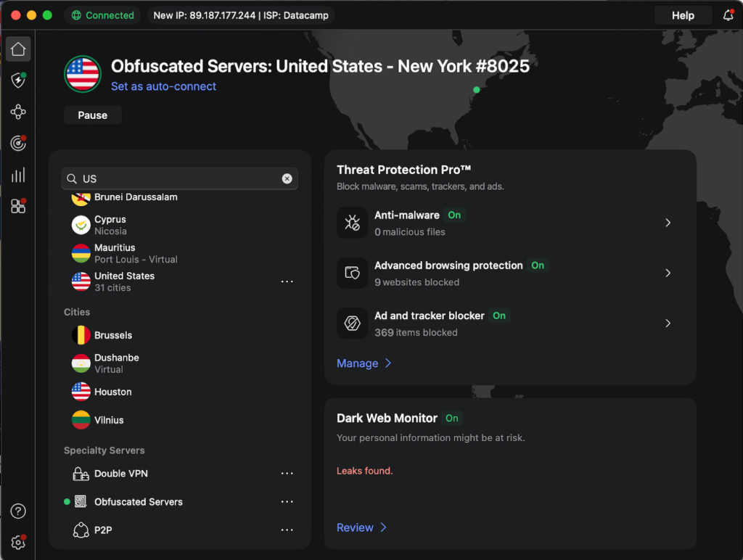Click the Specialty Servers section header

[x=104, y=450]
